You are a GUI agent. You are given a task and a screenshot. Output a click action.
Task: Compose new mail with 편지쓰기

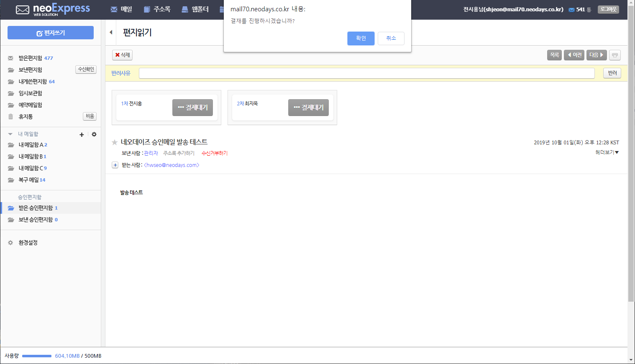coord(51,33)
